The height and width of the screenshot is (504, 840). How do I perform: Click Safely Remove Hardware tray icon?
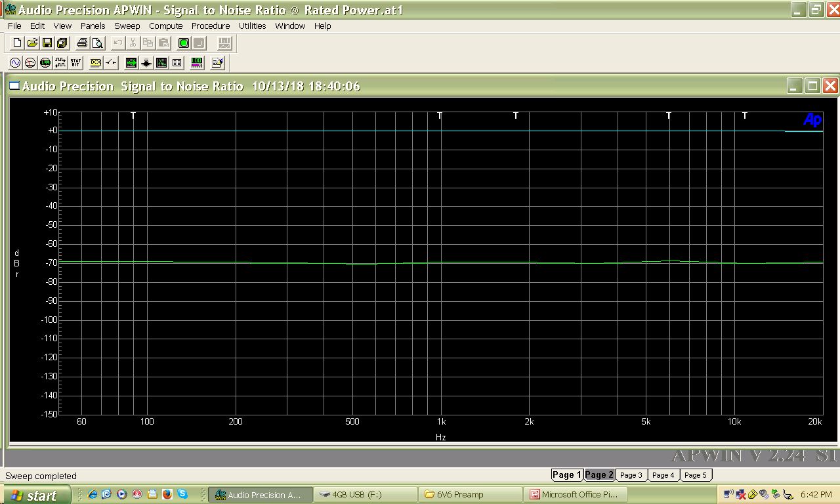click(776, 495)
